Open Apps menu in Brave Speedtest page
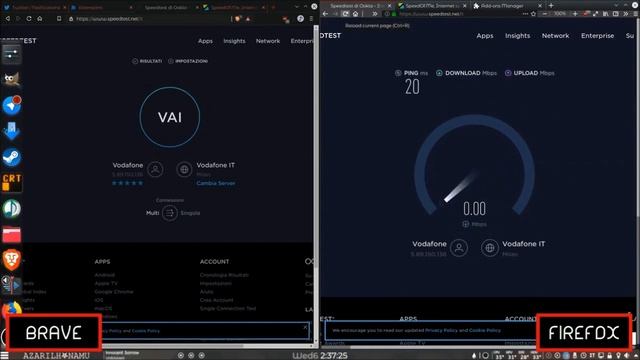640x360 pixels. tap(205, 41)
